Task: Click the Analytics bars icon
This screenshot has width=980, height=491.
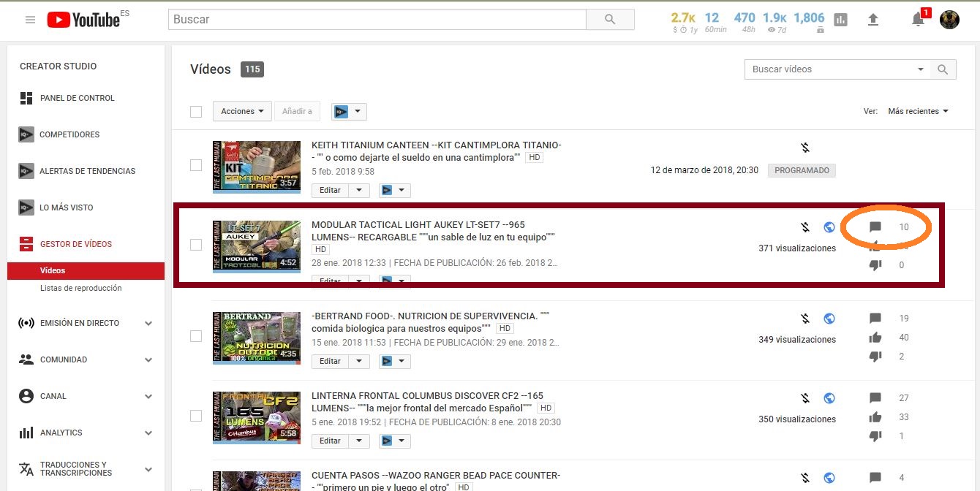Action: pyautogui.click(x=26, y=433)
